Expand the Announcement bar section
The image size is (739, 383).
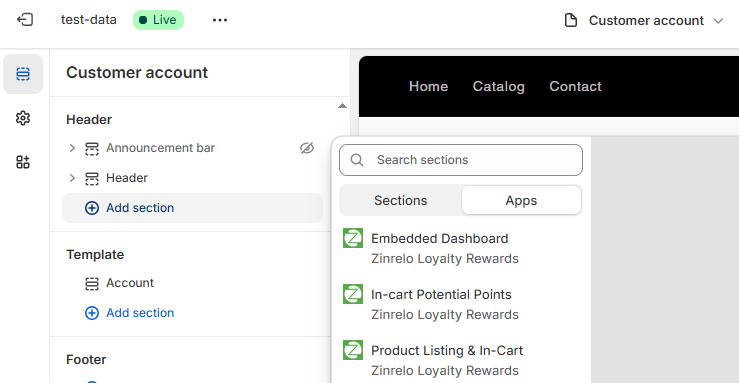(x=72, y=148)
